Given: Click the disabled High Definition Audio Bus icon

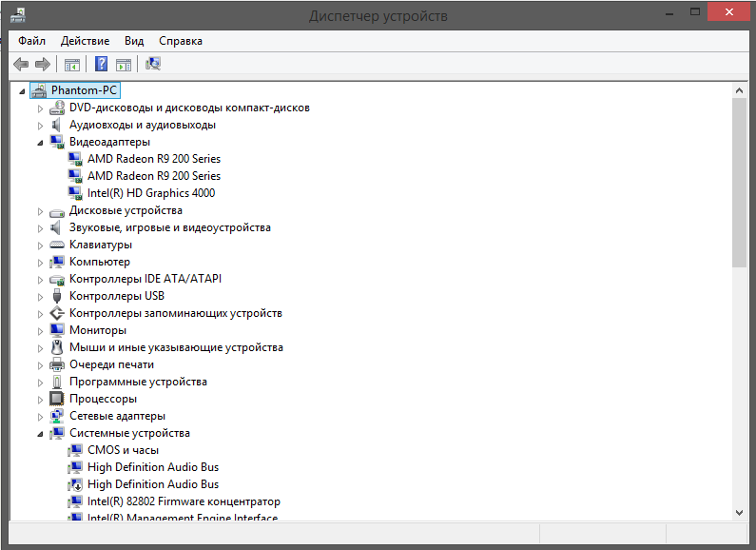Looking at the screenshot, I should (x=75, y=484).
